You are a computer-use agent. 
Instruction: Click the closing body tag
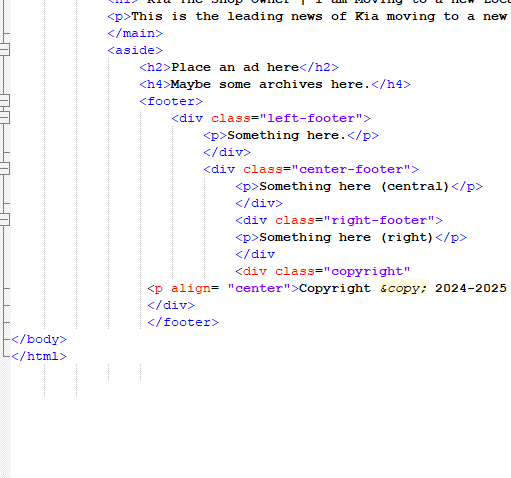click(x=39, y=339)
